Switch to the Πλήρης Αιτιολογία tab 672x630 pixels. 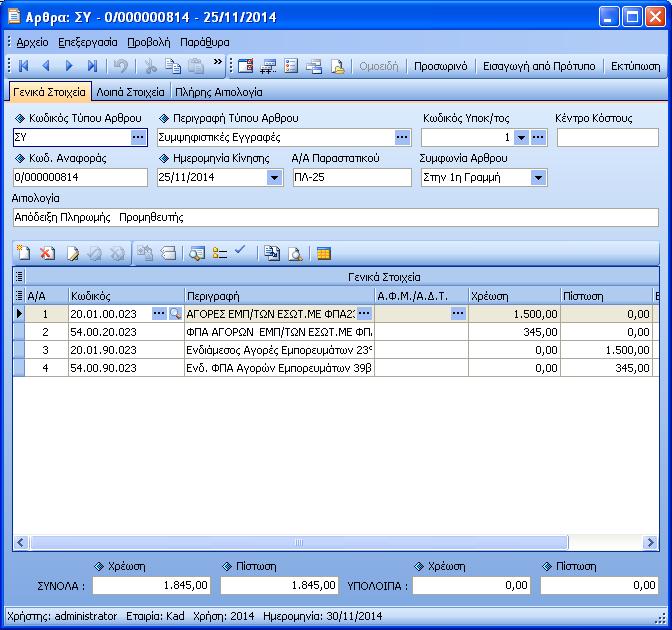[219, 92]
